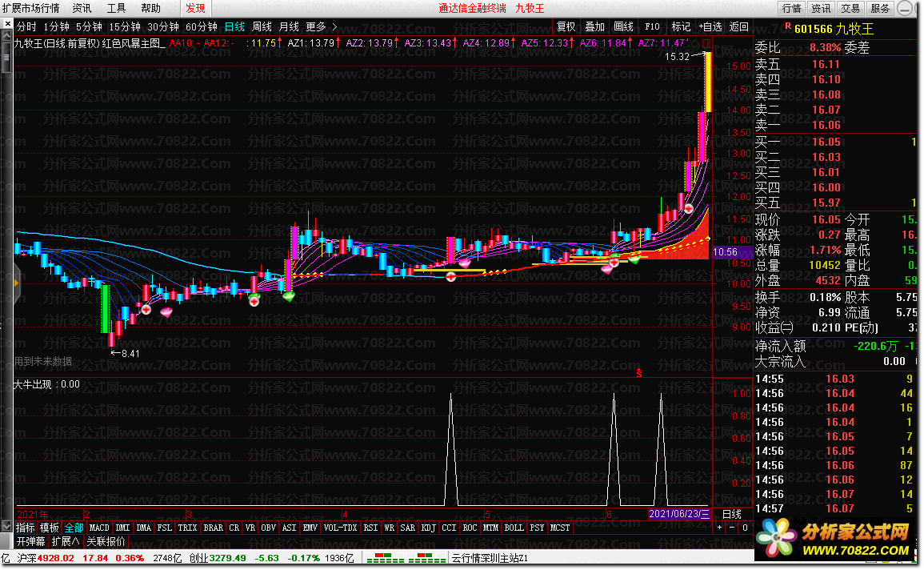Switch to the 60分钟 chart period

(x=202, y=27)
